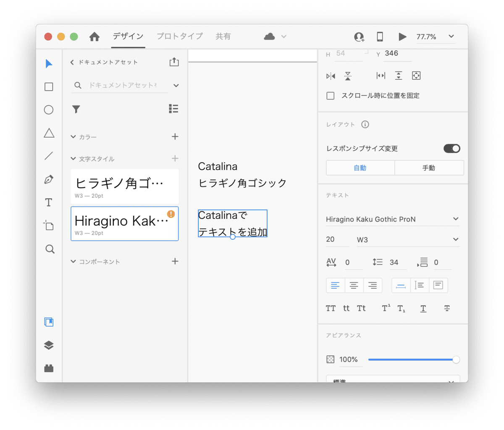Open the Plugins panel icon
Image resolution: width=504 pixels, height=430 pixels.
pyautogui.click(x=49, y=368)
